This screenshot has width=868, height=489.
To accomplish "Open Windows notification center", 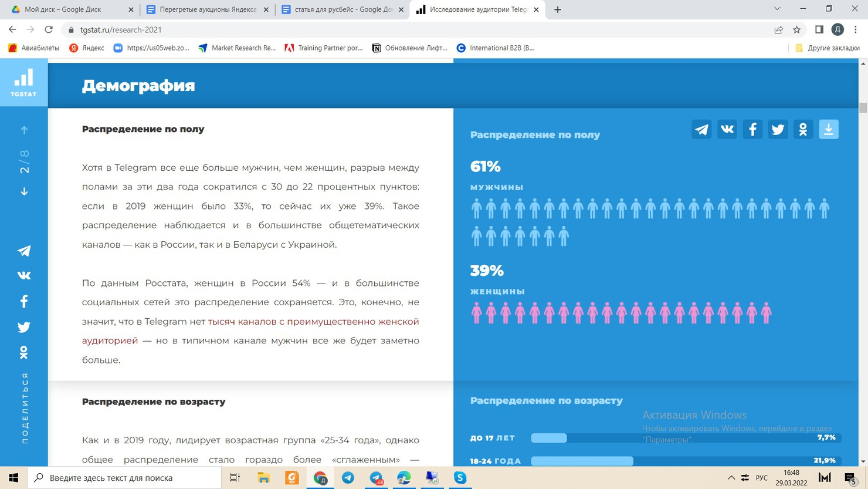I will click(x=850, y=478).
